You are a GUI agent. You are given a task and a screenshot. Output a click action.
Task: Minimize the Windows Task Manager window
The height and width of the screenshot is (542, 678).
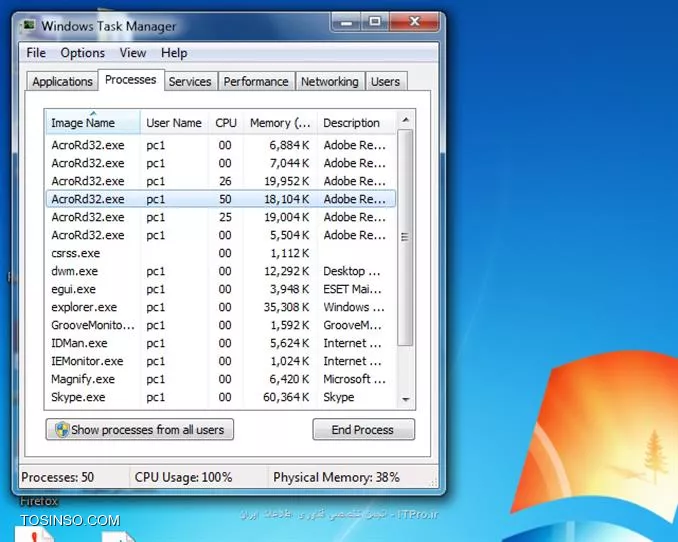click(x=346, y=22)
